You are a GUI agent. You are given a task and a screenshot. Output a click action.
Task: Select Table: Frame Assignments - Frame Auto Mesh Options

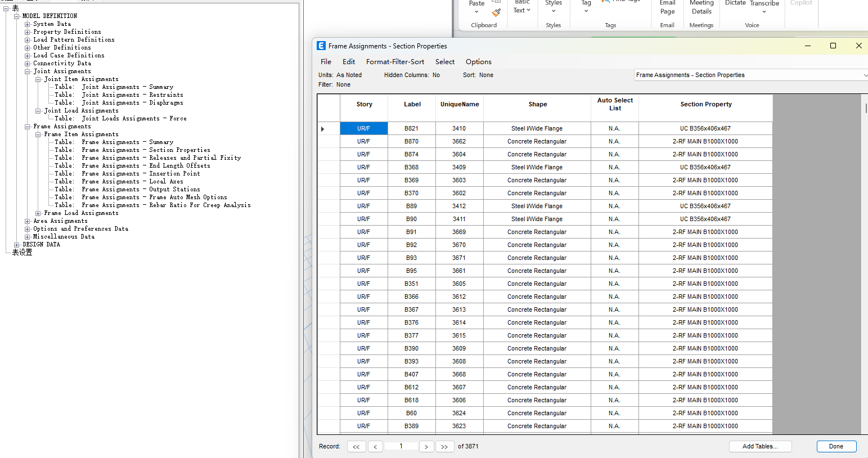[x=141, y=197]
